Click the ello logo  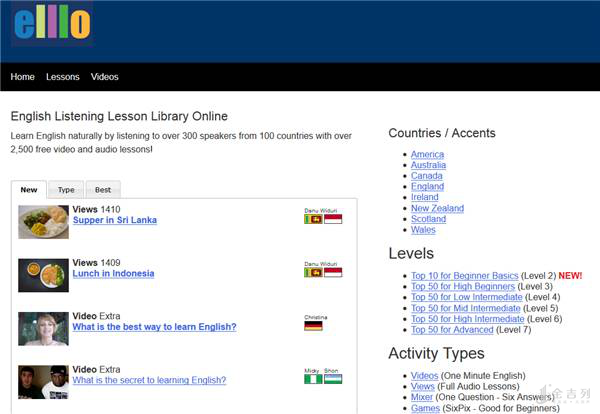(x=52, y=24)
